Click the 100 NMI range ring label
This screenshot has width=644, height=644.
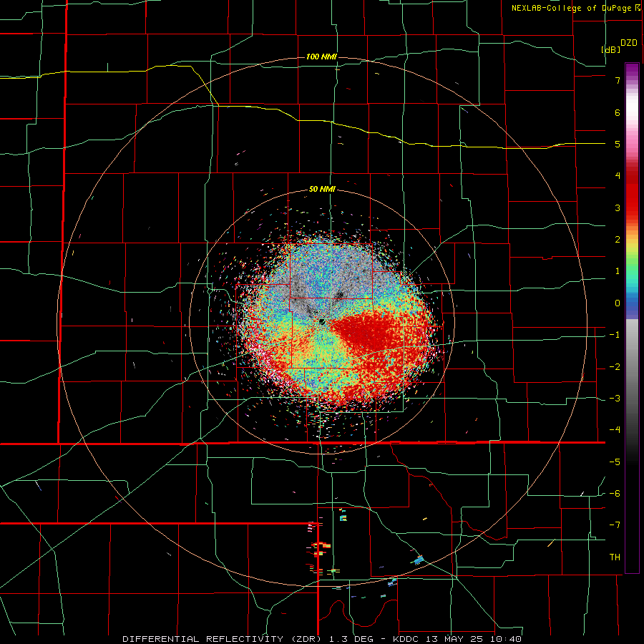[321, 57]
